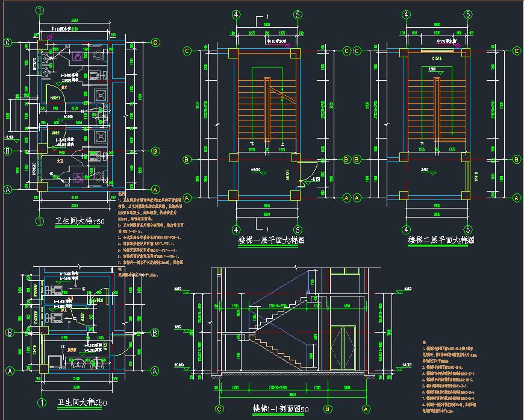Select the green double door in the stair section
The image size is (524, 420).
pos(343,348)
